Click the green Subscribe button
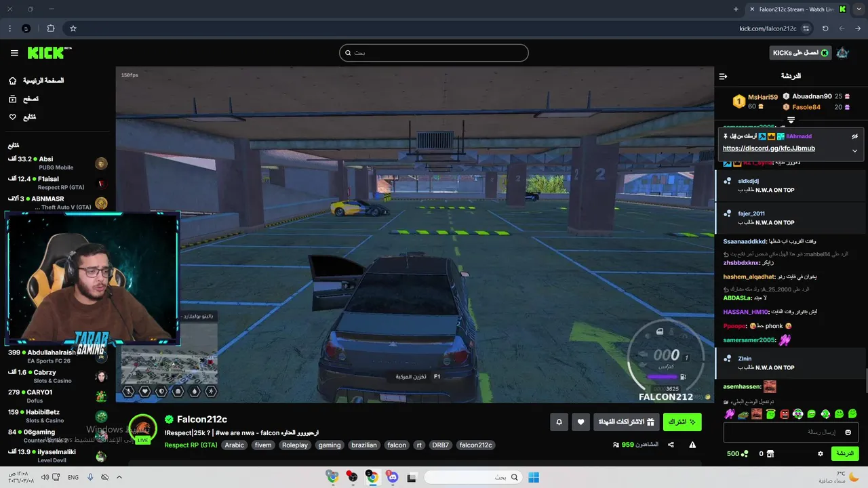The image size is (868, 488). pos(682,422)
